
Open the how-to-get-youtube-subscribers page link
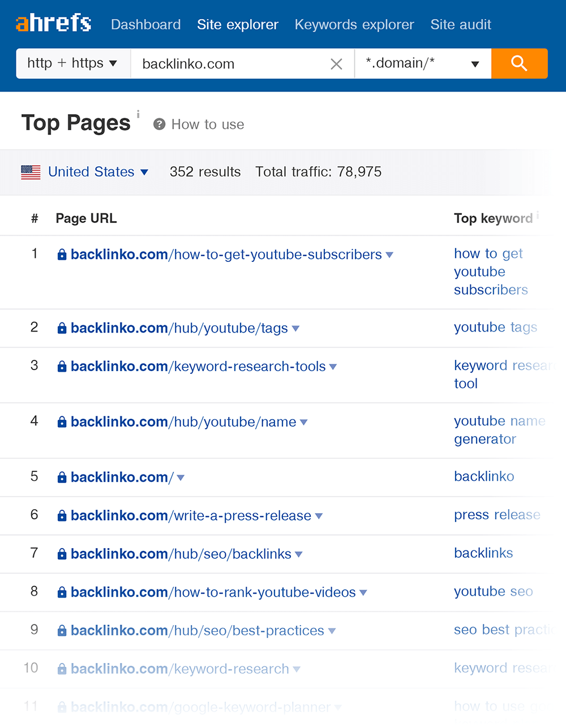226,255
